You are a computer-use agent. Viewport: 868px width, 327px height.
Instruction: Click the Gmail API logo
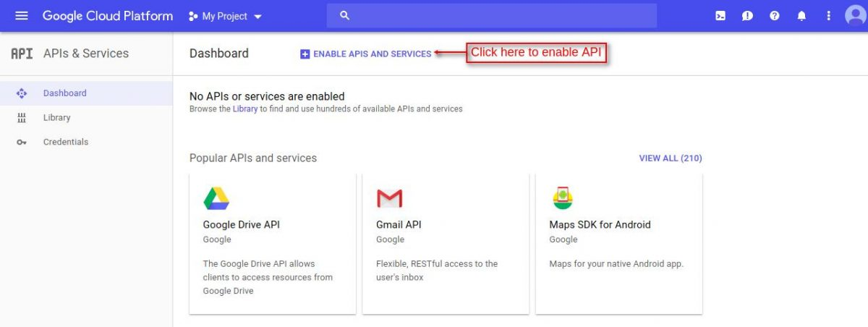389,198
